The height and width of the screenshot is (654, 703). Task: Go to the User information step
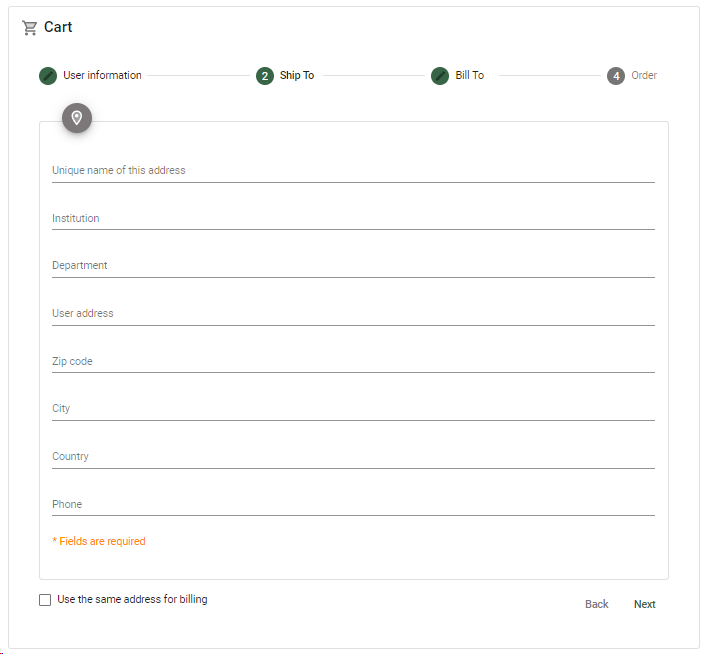tap(102, 75)
